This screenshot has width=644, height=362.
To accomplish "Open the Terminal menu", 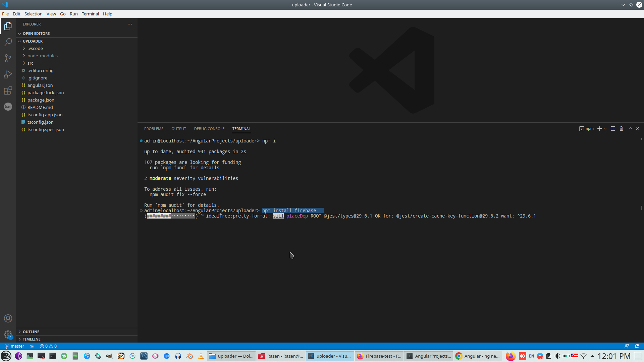I will click(90, 14).
